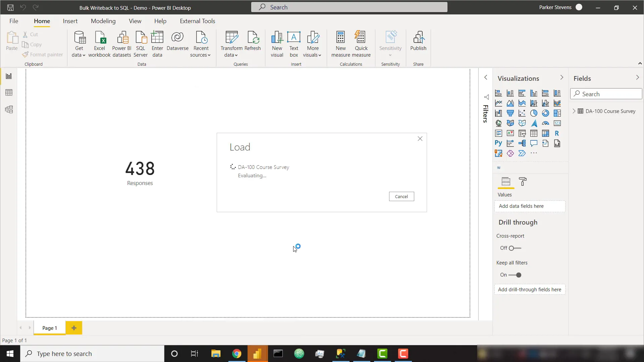Select the Map globe visual
This screenshot has height=362, width=644.
click(498, 123)
